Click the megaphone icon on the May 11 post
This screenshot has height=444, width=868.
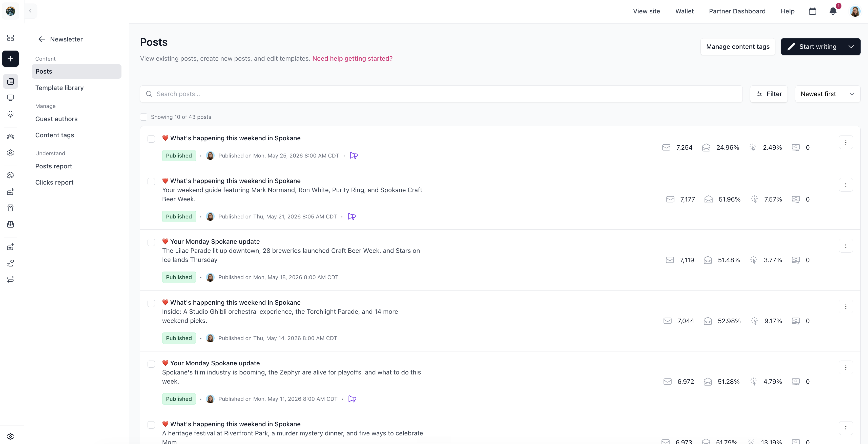pyautogui.click(x=352, y=399)
